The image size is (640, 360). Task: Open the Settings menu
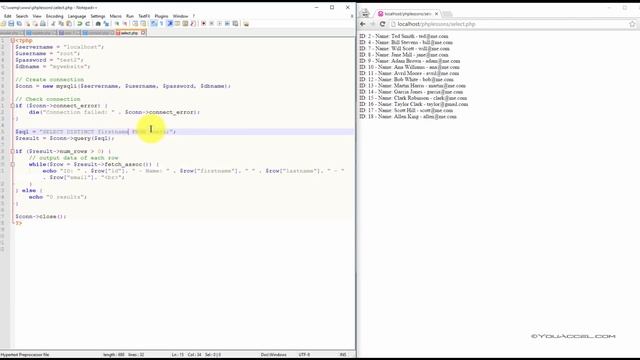[98, 16]
